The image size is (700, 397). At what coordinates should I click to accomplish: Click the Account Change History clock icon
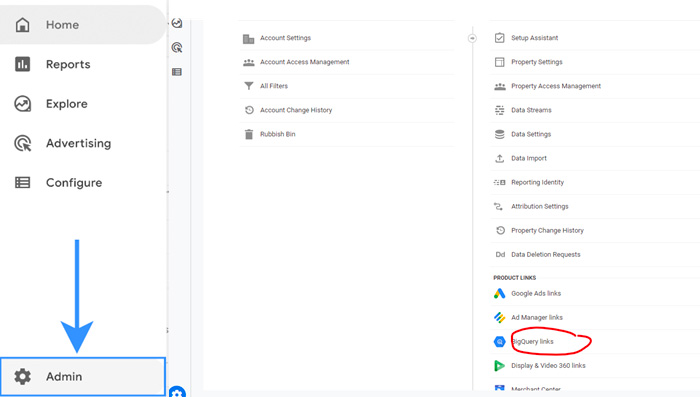tap(249, 110)
